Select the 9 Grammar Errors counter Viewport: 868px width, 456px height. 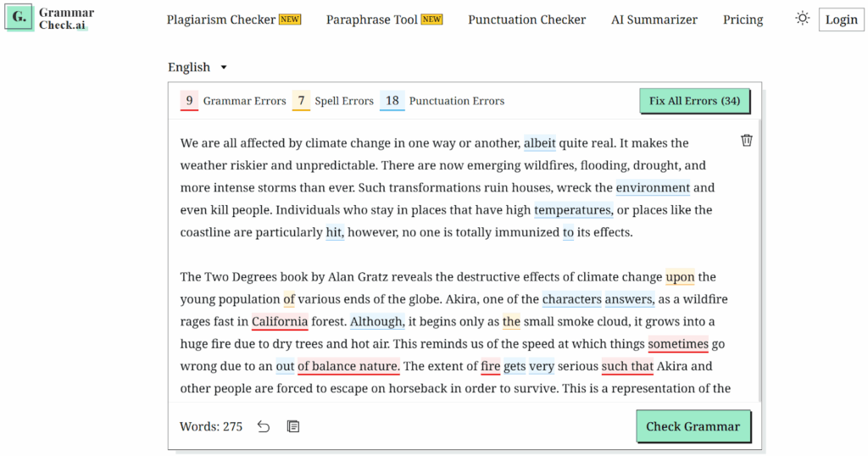(x=189, y=101)
